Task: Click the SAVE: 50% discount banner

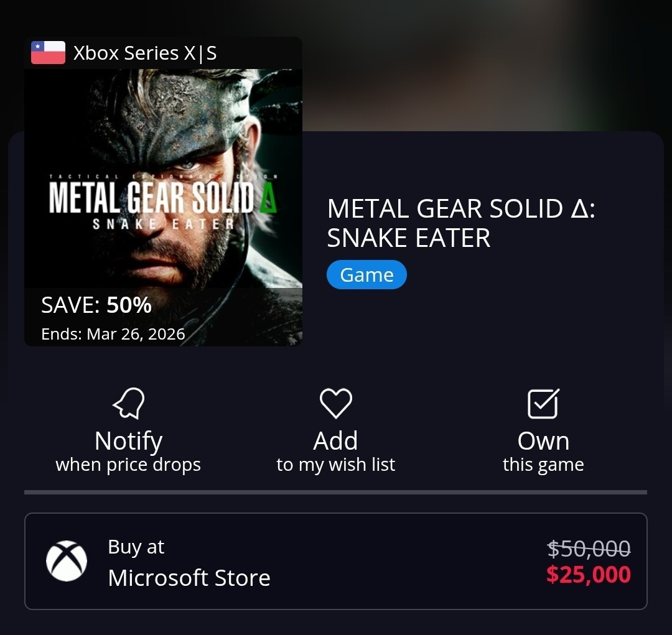Action: (96, 305)
